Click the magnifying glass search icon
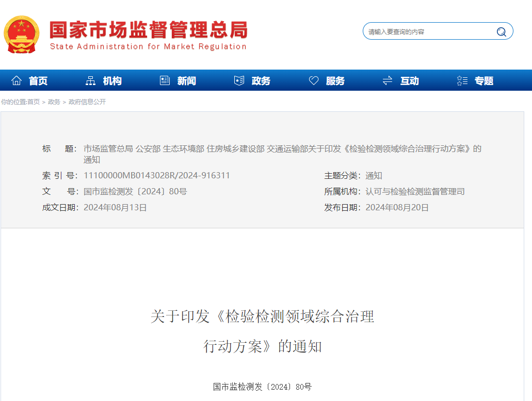532x401 pixels. point(501,31)
